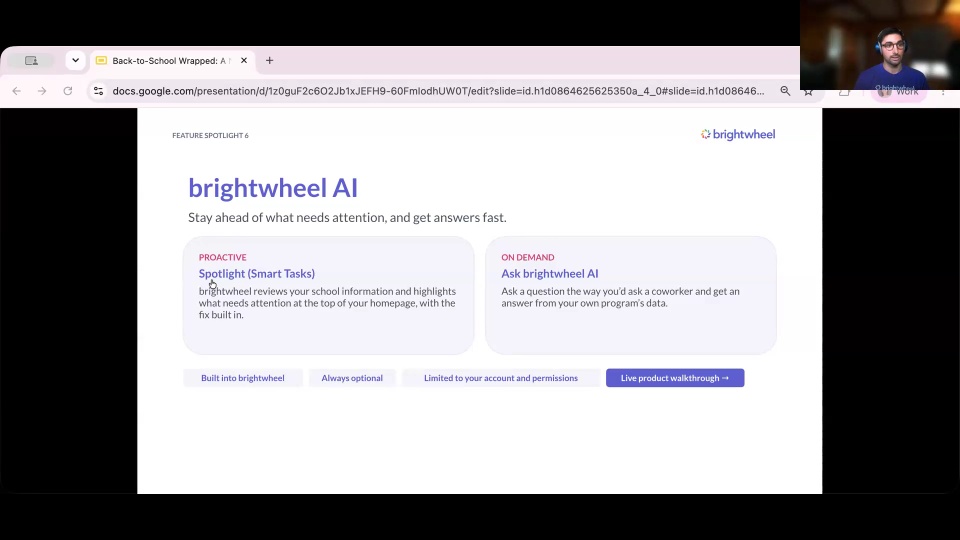The image size is (960, 540).
Task: Click the Live product walkthrough button
Action: click(675, 378)
